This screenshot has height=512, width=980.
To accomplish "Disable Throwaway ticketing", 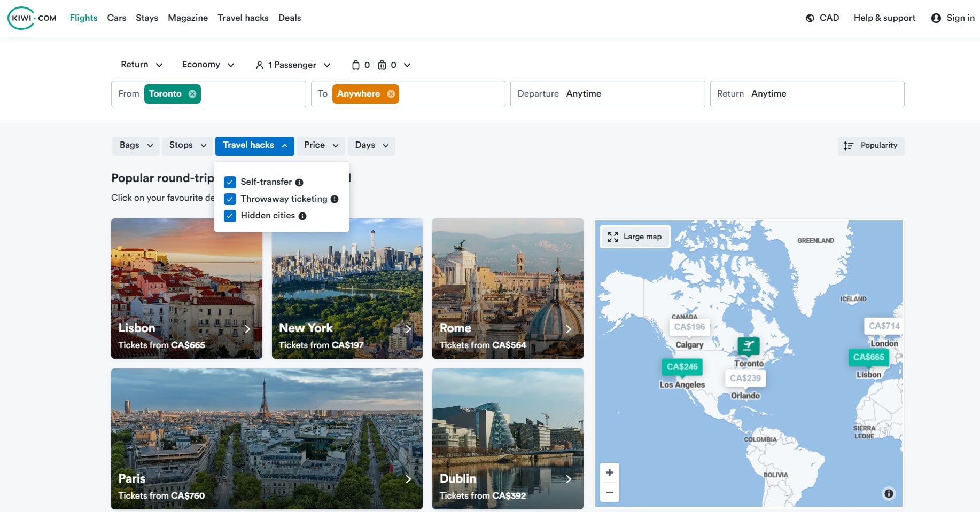I will 230,199.
